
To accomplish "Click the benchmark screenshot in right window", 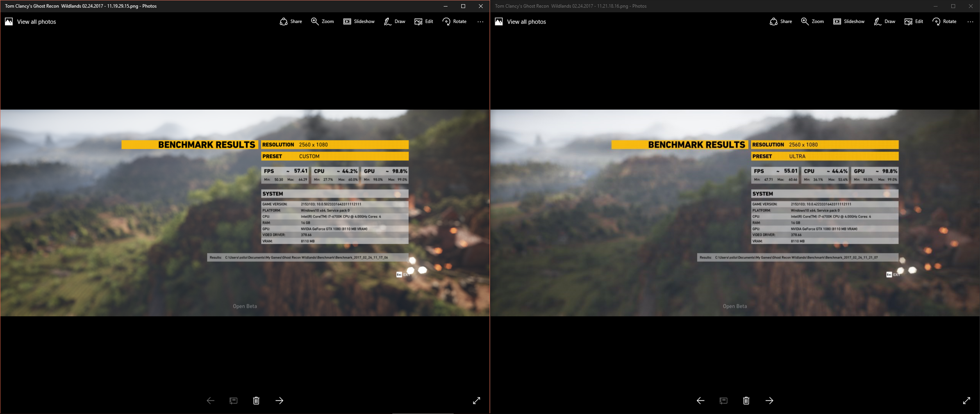I will tap(735, 213).
